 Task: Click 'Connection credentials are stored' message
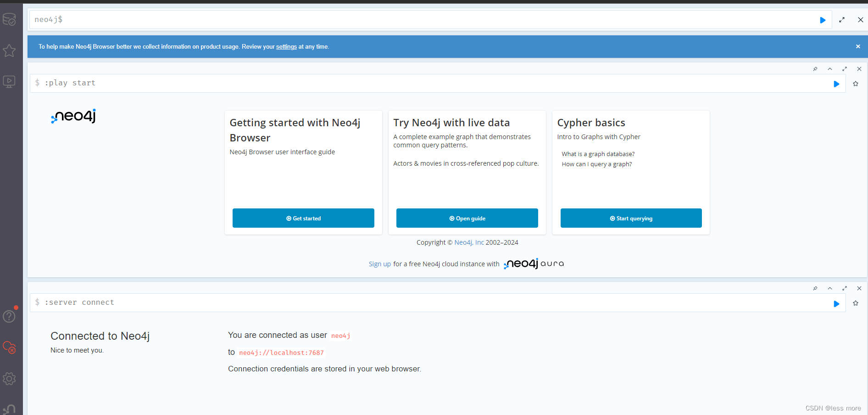(324, 369)
